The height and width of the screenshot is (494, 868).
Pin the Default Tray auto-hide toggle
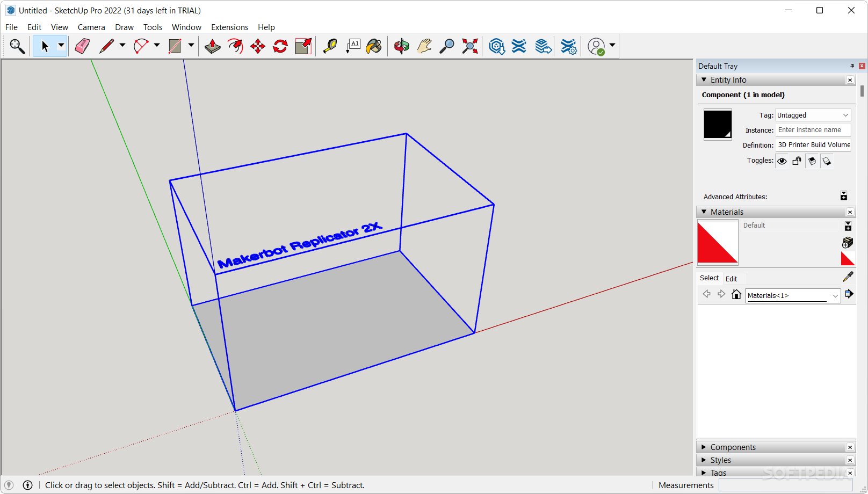coord(852,66)
